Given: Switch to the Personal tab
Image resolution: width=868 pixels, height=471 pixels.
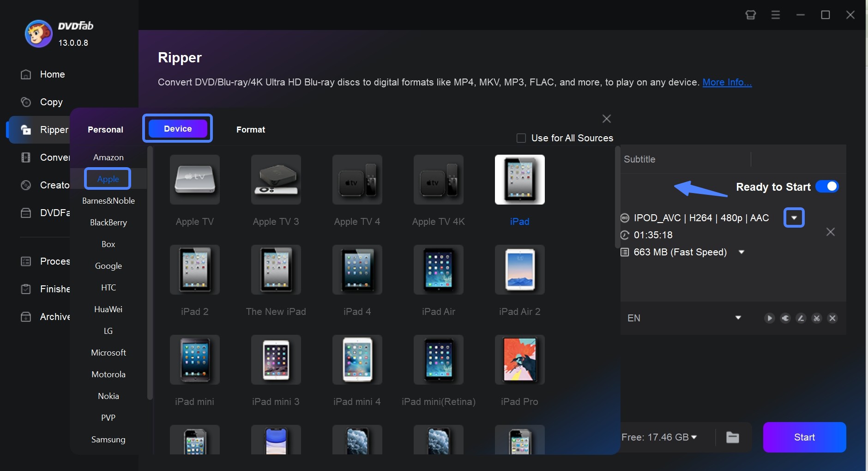Looking at the screenshot, I should click(x=105, y=130).
